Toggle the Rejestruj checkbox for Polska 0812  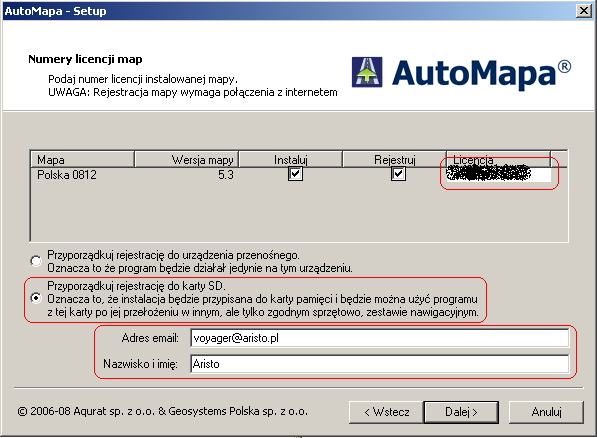pyautogui.click(x=398, y=174)
